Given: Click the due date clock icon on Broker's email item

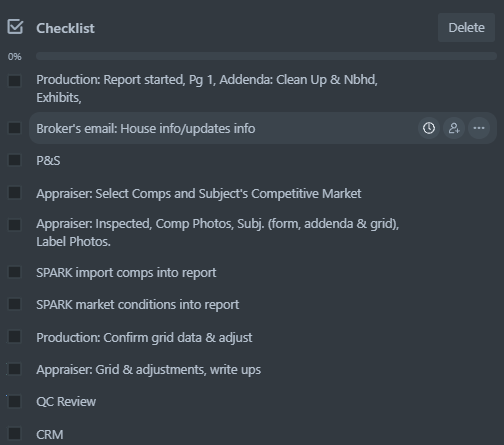Looking at the screenshot, I should point(429,128).
